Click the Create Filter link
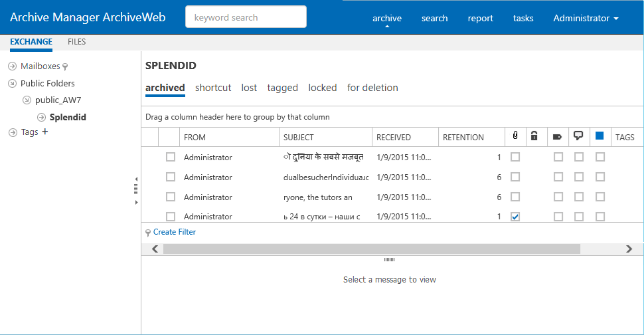 click(175, 232)
